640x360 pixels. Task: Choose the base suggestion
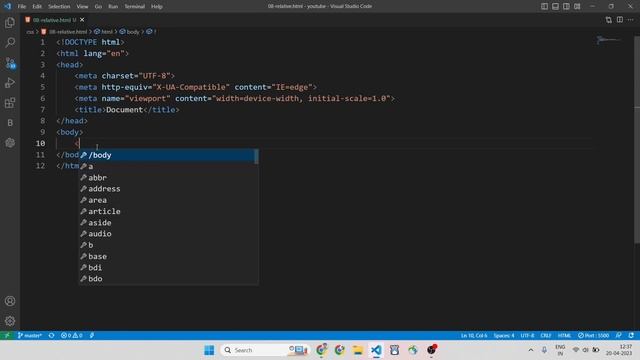168,256
